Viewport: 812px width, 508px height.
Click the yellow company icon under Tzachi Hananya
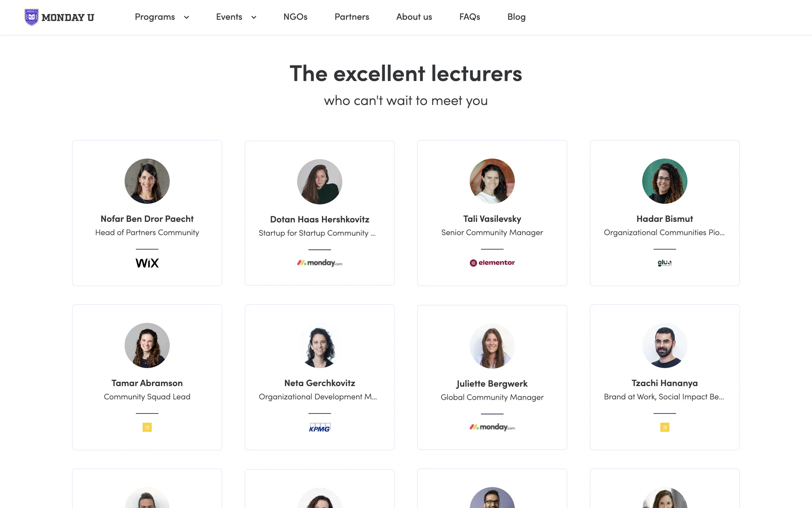coord(664,428)
